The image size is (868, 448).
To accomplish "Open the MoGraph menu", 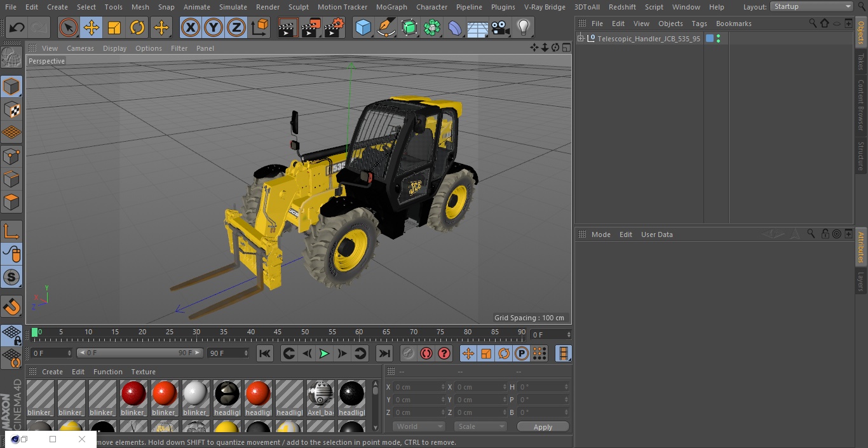I will (391, 7).
